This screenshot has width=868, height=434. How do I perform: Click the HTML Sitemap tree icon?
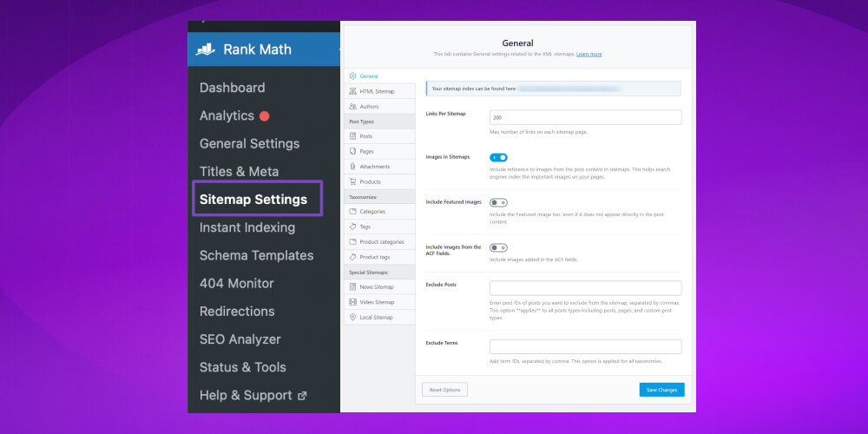pos(352,91)
